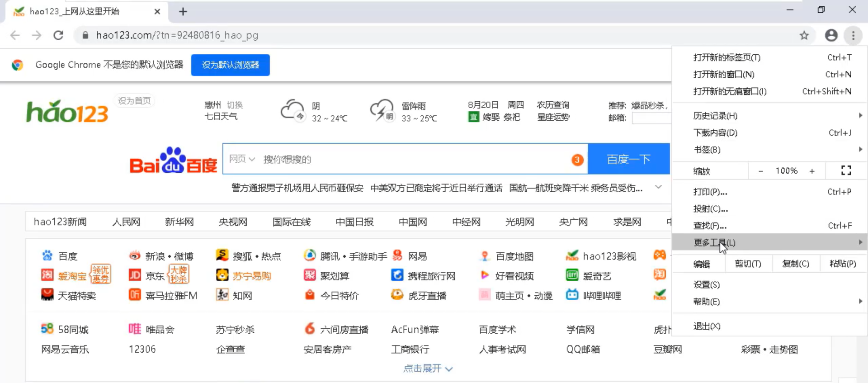Screen dimensions: 868x383
Task: Click the Baidu logo beside search box
Action: click(x=173, y=160)
